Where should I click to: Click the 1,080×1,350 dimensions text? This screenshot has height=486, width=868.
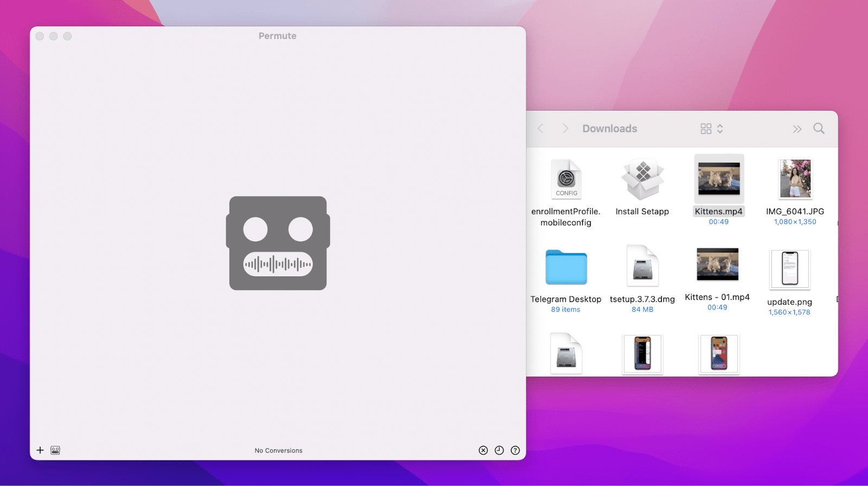[795, 222]
